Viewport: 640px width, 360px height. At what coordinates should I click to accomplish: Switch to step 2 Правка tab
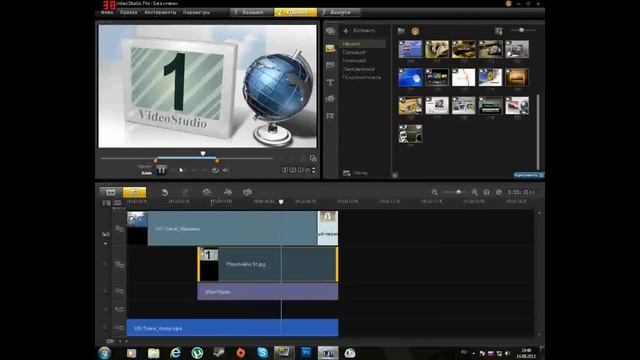coord(296,12)
